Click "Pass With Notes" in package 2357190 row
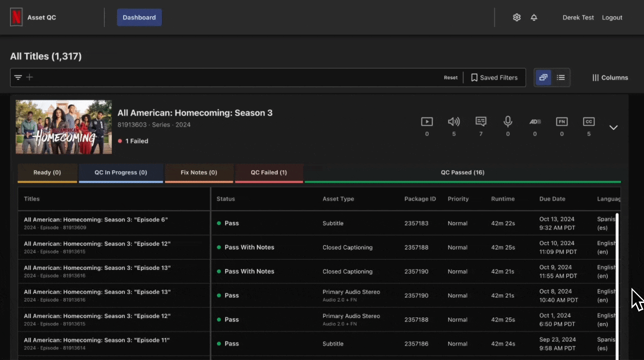This screenshot has width=644, height=360. pos(249,271)
